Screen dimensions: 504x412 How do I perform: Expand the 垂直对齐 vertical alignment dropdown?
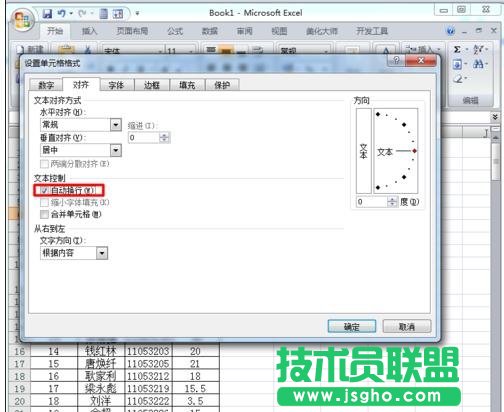[x=116, y=150]
